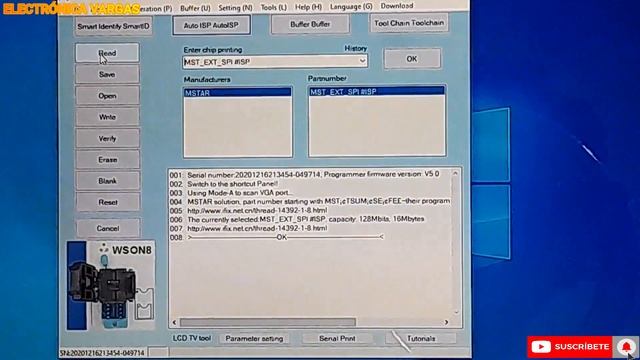The width and height of the screenshot is (640, 360).
Task: Click the WSON8 adapter image
Action: click(111, 285)
